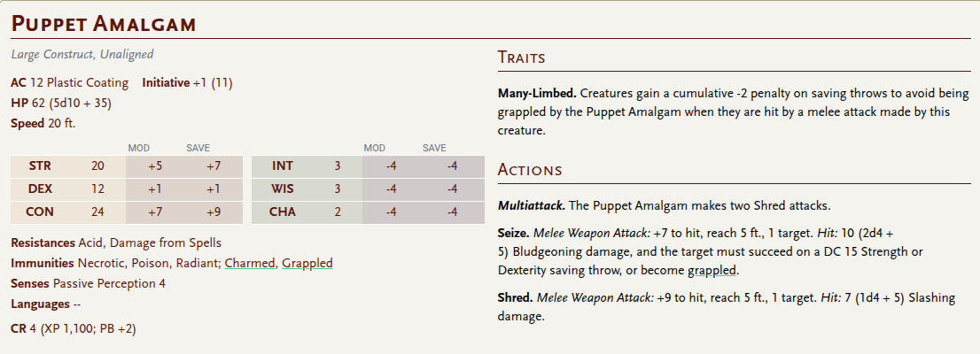Open the Grappled immunity link

307,264
